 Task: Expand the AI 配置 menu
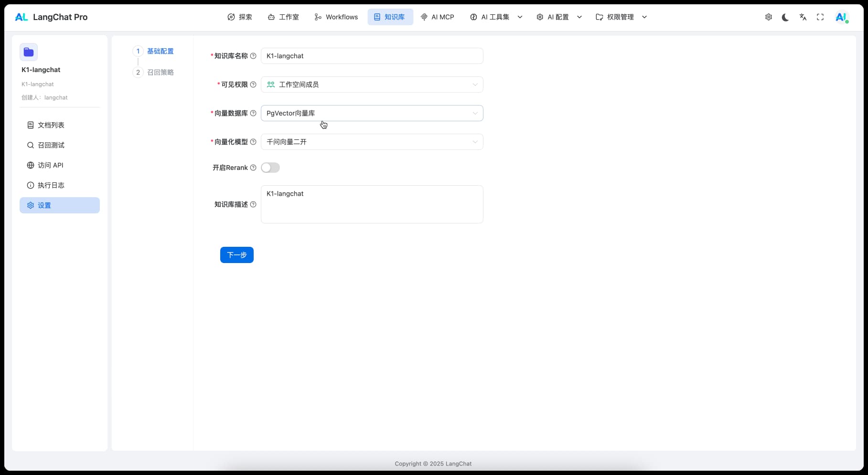click(x=558, y=17)
